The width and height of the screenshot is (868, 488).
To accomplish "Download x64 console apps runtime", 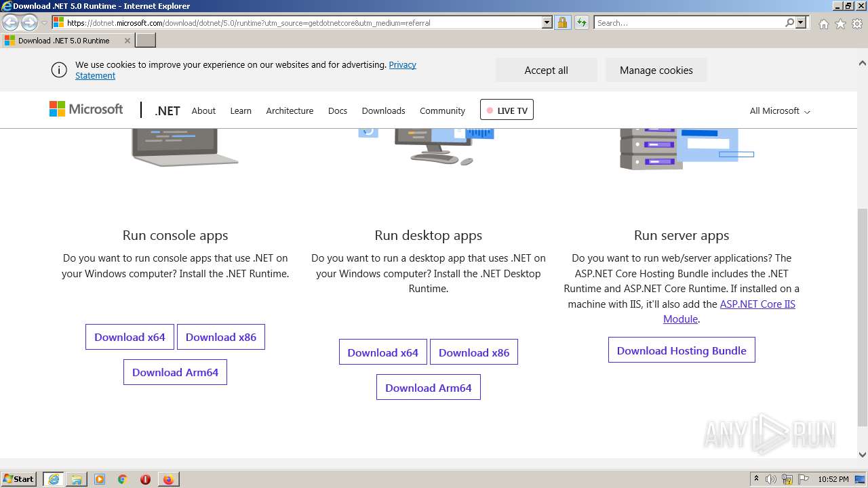I will click(x=130, y=337).
